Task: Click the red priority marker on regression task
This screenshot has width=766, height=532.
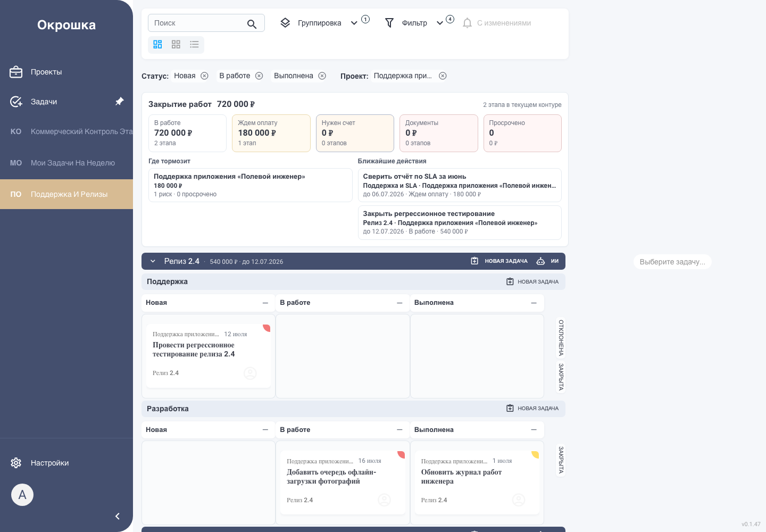Action: [267, 328]
